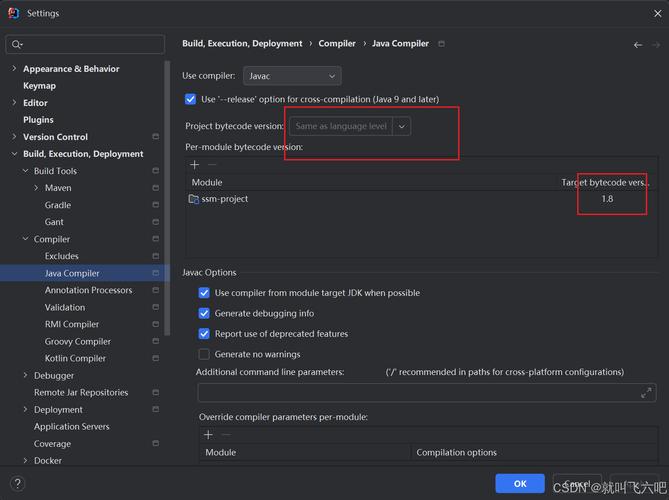Click project-level marker icon next to Excludes
The width and height of the screenshot is (669, 500).
pos(156,256)
